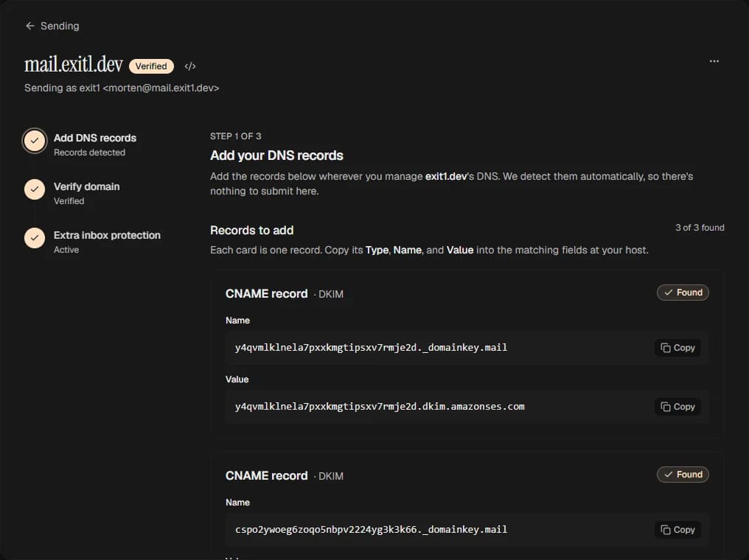Image resolution: width=749 pixels, height=560 pixels.
Task: Go back to Sending page
Action: [x=52, y=26]
